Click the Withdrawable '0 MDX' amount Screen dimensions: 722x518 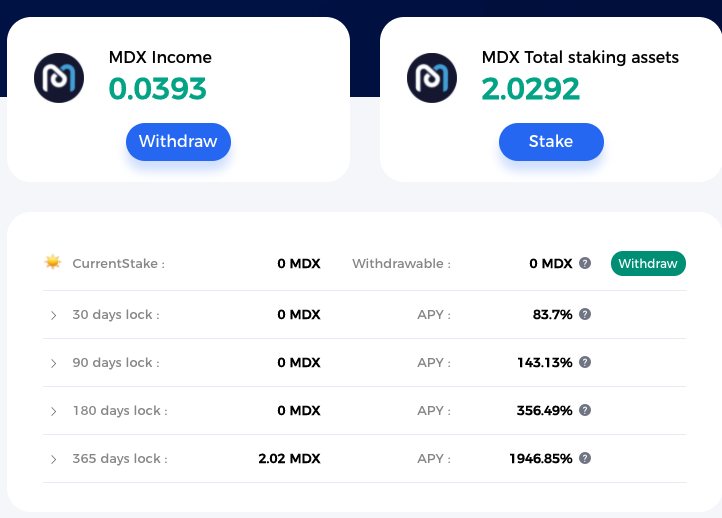(551, 263)
